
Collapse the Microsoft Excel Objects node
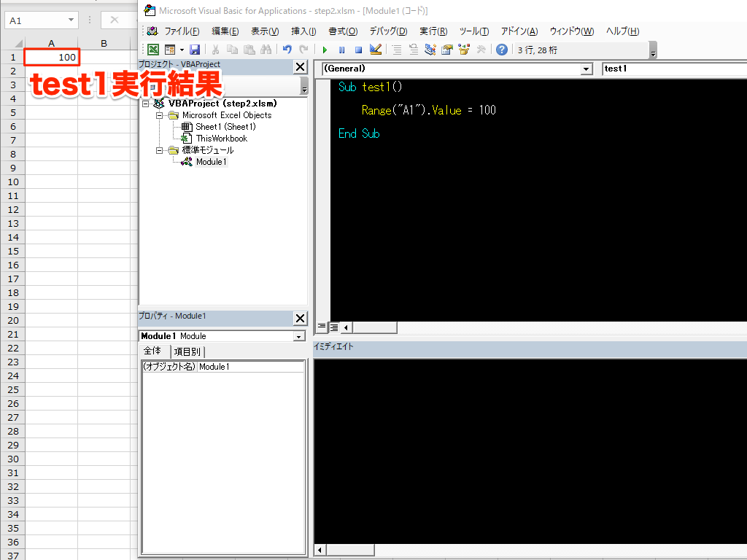click(158, 114)
